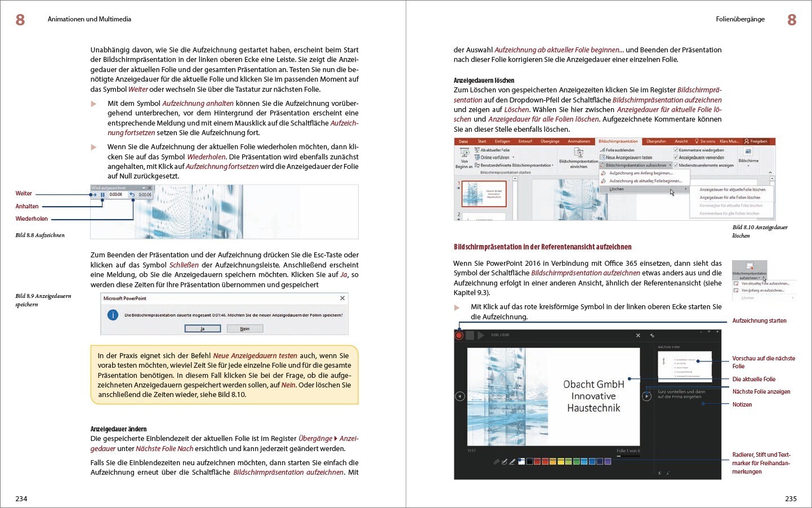This screenshot has width=812, height=508.
Task: Click the Freigeben share button
Action: pyautogui.click(x=756, y=141)
